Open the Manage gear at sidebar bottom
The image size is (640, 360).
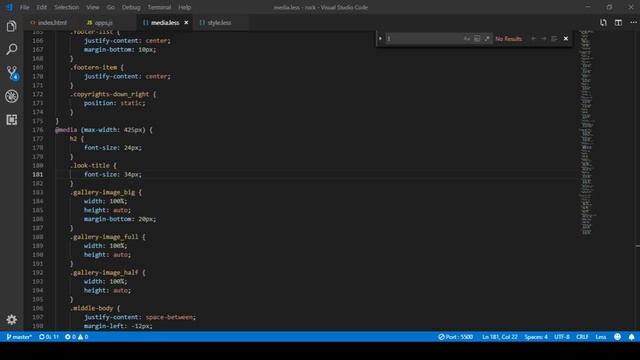[x=11, y=320]
